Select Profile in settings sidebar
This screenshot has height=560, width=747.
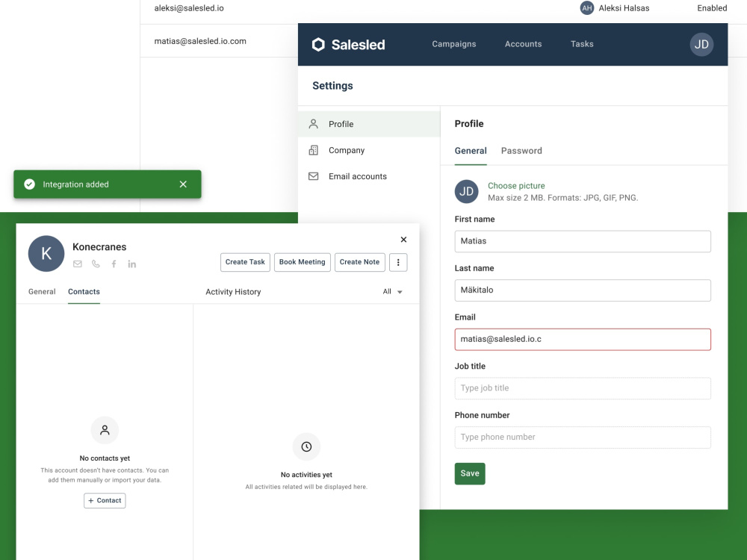click(369, 124)
